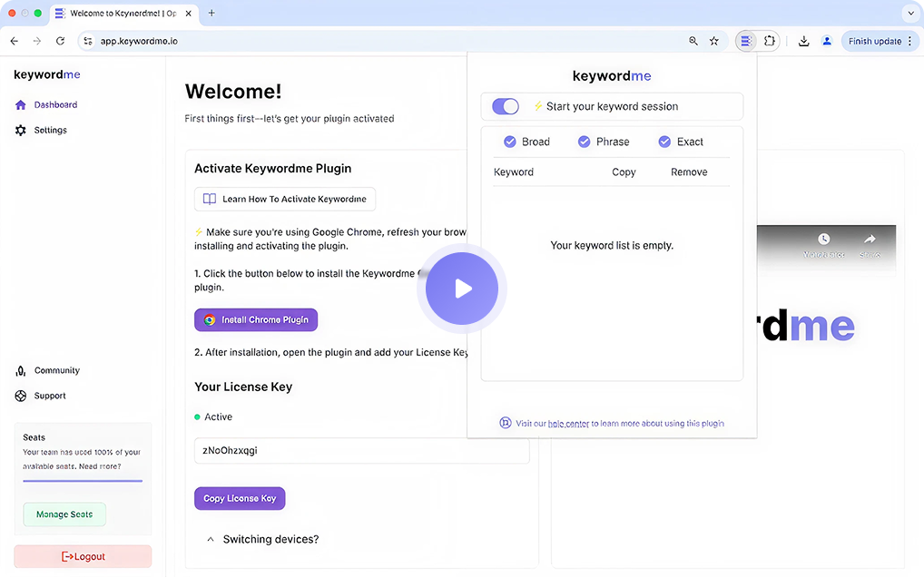Open Chrome downloads icon
The image size is (924, 578).
click(x=804, y=41)
